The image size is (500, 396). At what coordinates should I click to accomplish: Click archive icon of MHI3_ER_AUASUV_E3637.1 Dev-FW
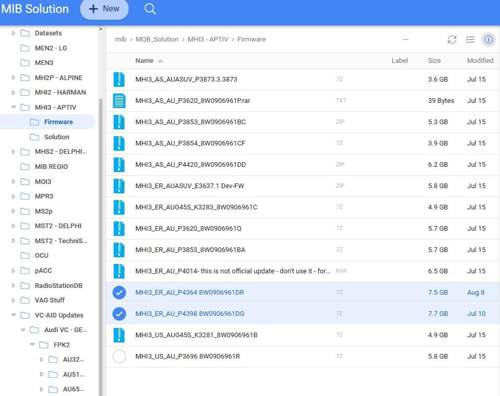coord(119,186)
